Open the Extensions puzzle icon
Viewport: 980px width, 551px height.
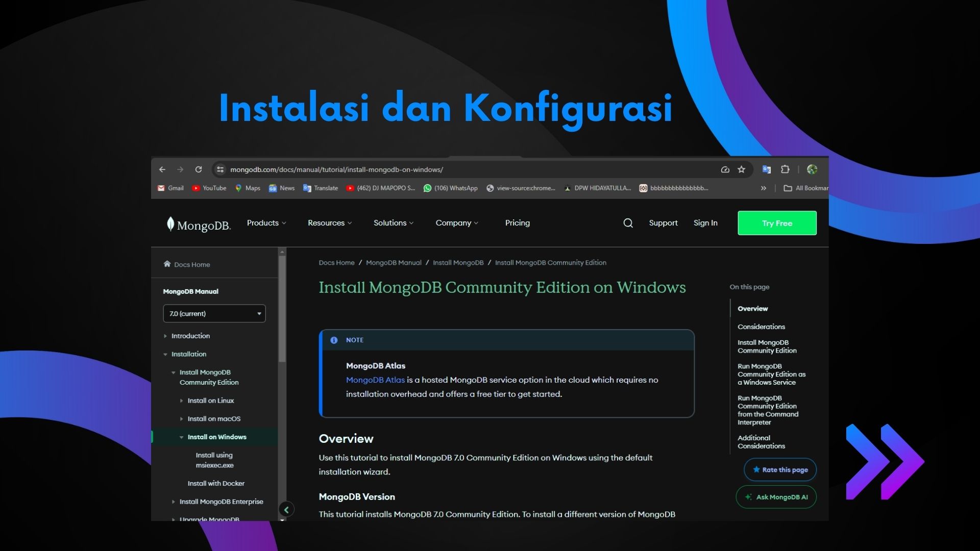pos(785,169)
